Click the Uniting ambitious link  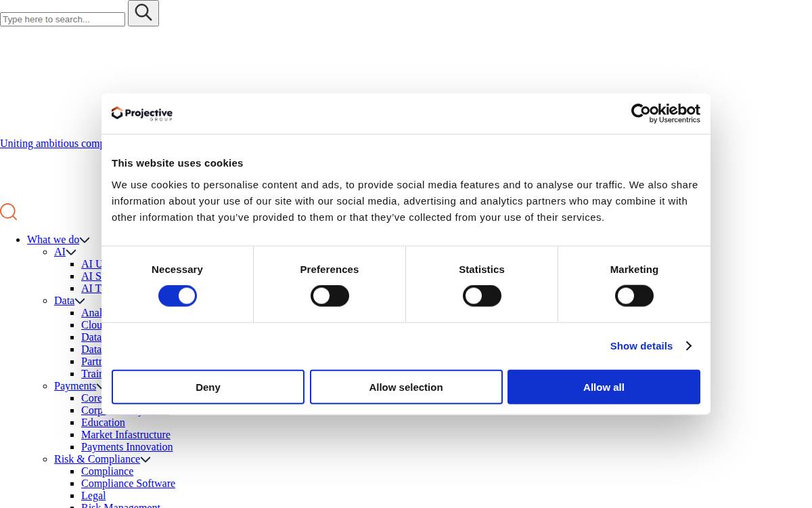pos(51,144)
